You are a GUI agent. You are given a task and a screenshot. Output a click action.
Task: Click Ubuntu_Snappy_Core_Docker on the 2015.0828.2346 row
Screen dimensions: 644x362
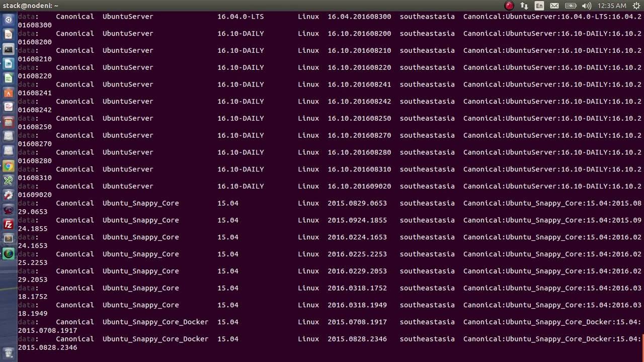tap(155, 339)
